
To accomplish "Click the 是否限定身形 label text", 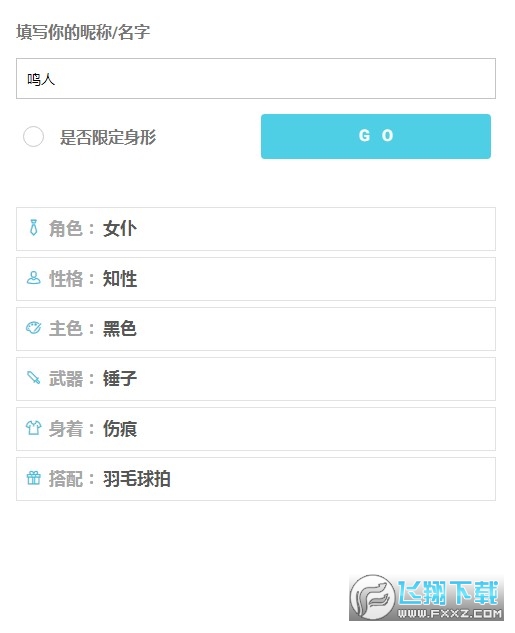I will coord(108,137).
